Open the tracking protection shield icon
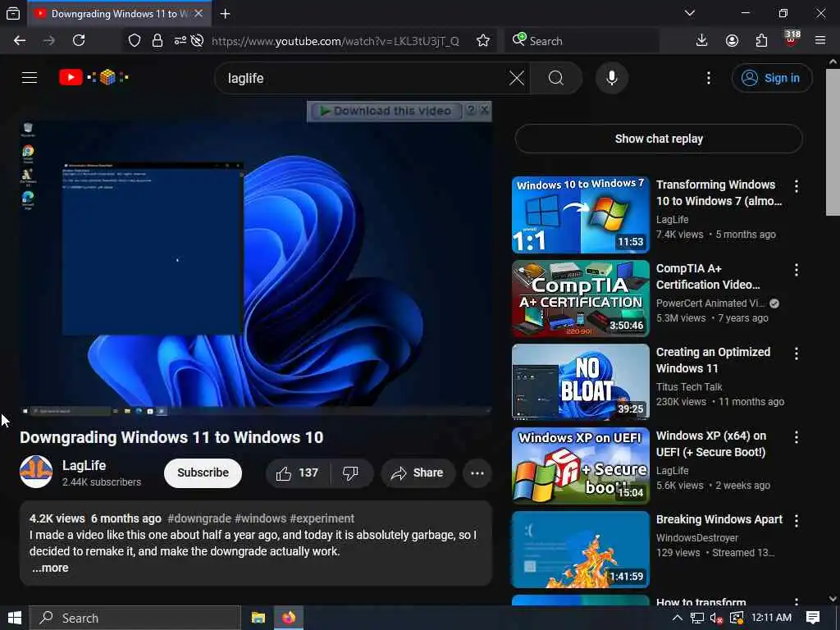Screen dimensions: 840x630 [x=135, y=41]
